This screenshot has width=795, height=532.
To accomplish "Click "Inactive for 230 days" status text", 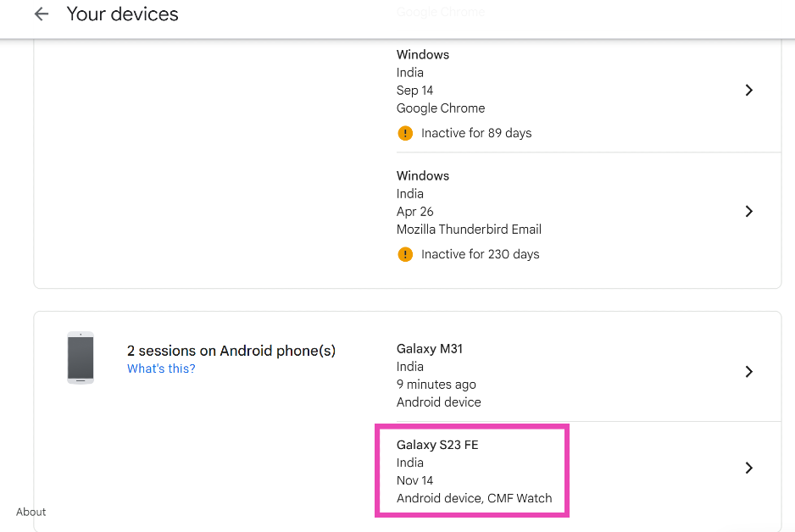I will pyautogui.click(x=480, y=254).
